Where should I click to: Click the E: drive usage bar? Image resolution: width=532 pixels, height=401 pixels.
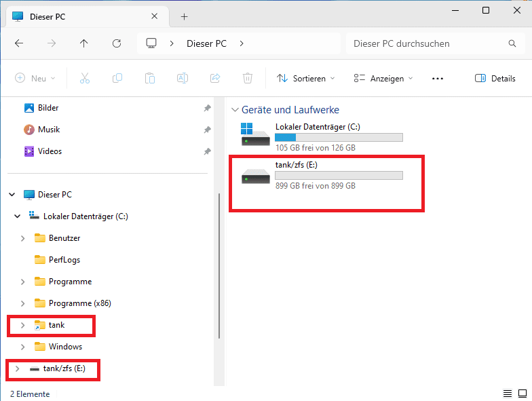[x=339, y=175]
